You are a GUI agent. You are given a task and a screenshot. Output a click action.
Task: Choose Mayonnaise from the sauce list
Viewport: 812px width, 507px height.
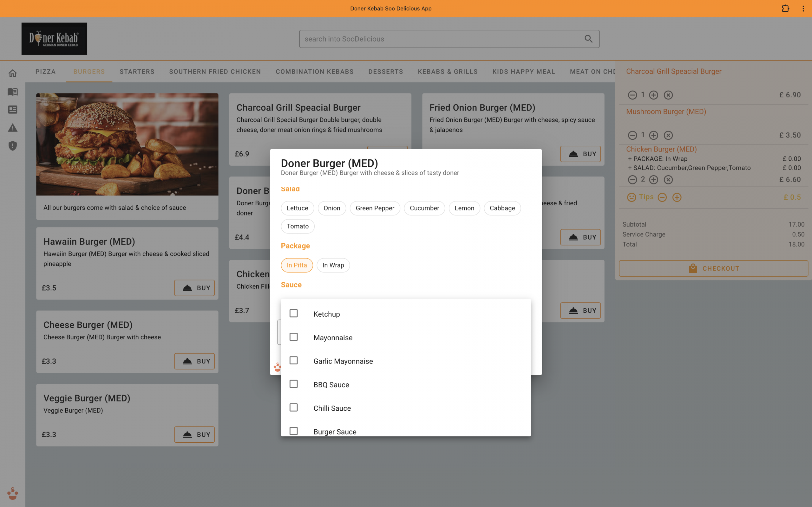294,337
